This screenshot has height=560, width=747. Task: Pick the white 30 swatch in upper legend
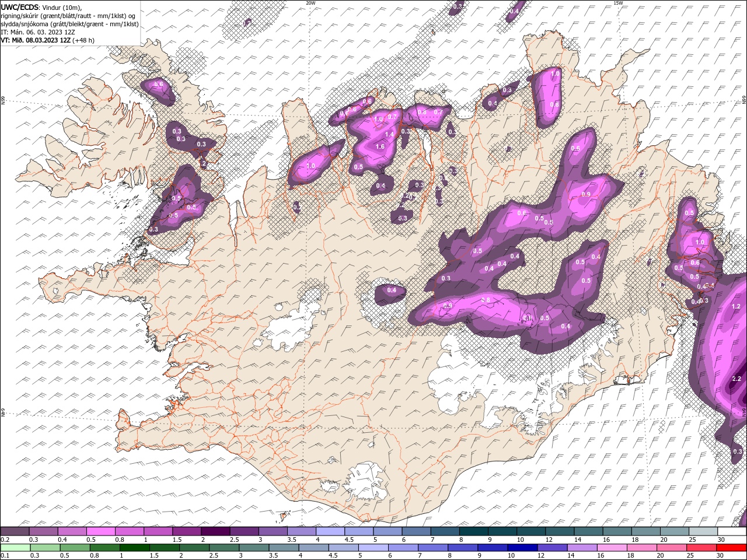[x=732, y=531]
